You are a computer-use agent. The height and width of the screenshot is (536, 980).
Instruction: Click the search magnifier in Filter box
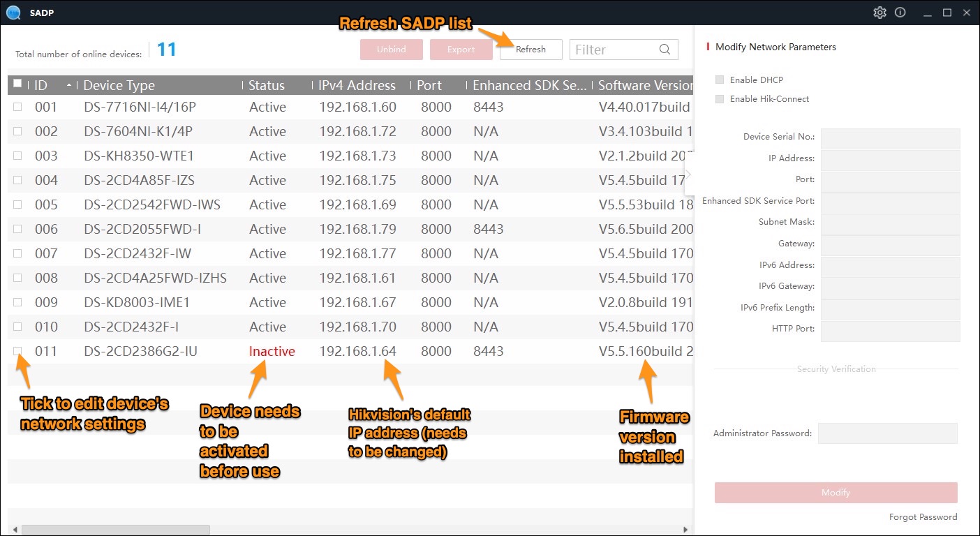pyautogui.click(x=665, y=50)
